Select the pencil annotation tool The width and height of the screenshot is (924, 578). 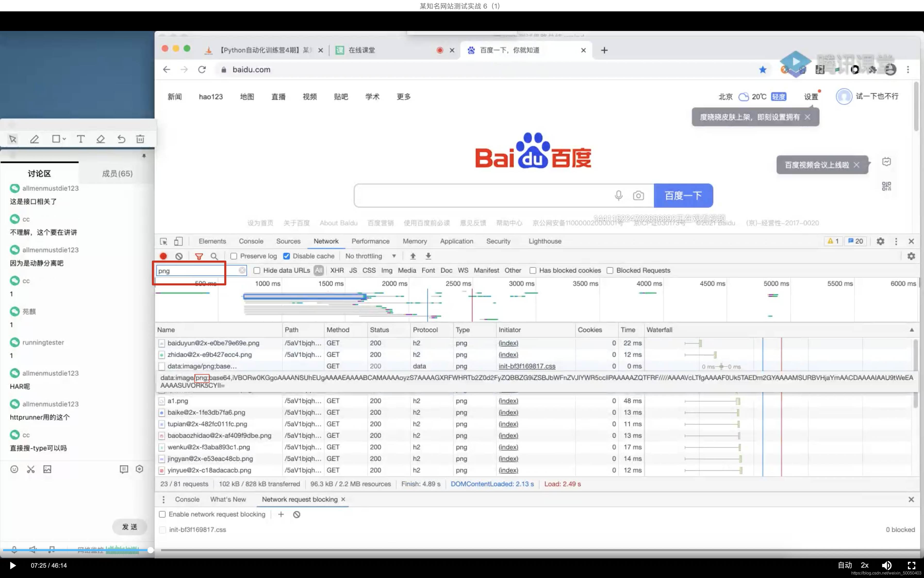coord(34,139)
